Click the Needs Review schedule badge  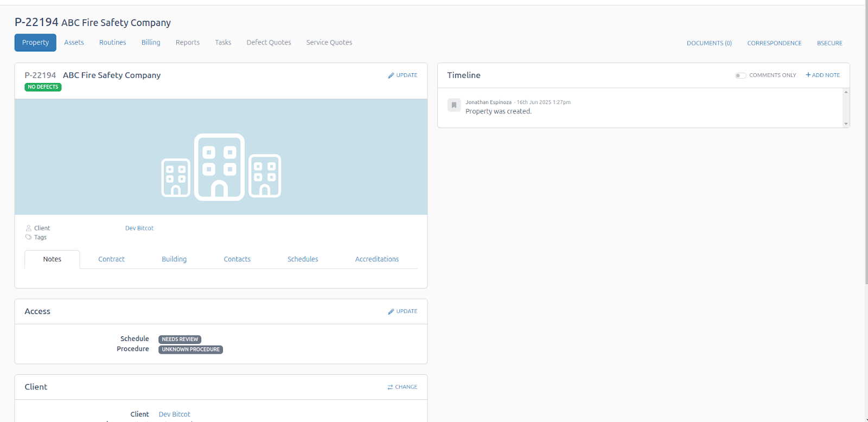[x=180, y=340]
